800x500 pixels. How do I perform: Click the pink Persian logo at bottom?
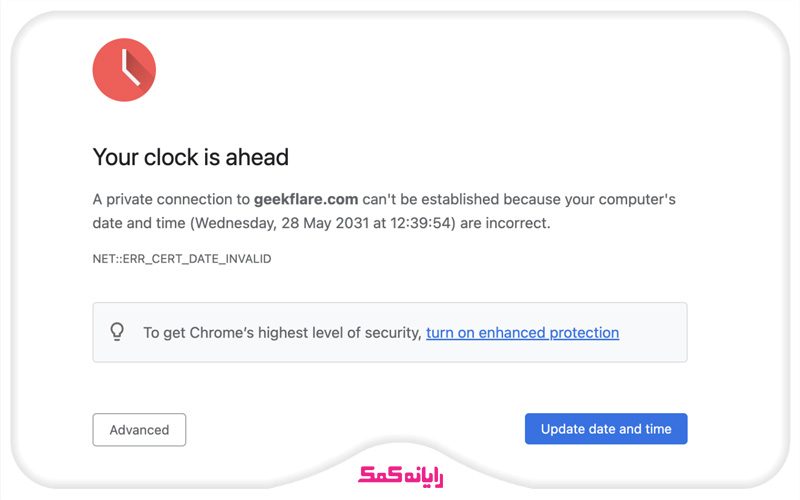(x=400, y=473)
